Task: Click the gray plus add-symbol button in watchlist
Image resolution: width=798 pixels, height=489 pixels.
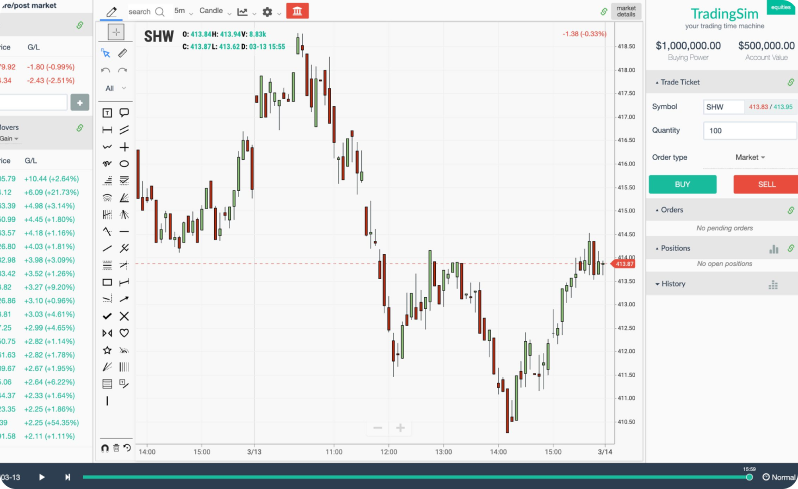Action: [x=79, y=102]
